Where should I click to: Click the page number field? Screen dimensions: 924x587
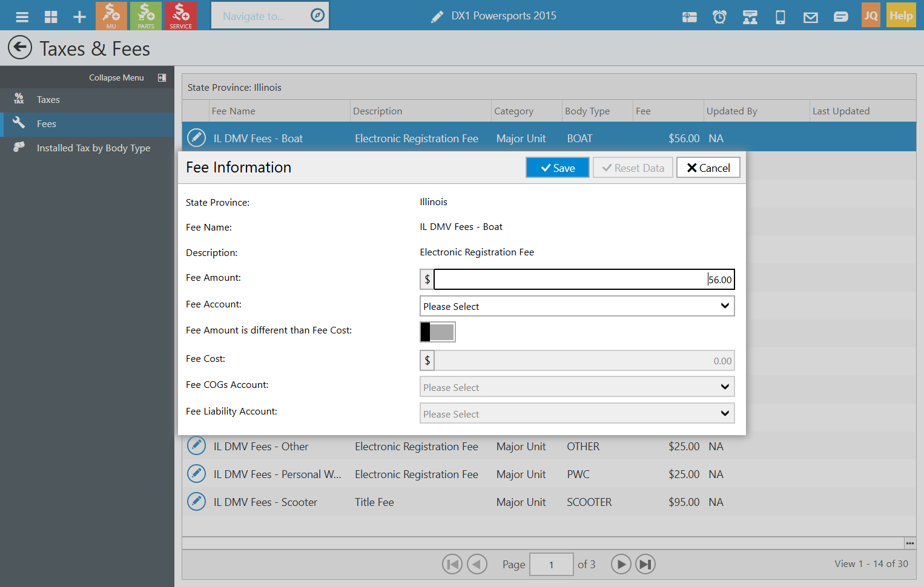(551, 565)
